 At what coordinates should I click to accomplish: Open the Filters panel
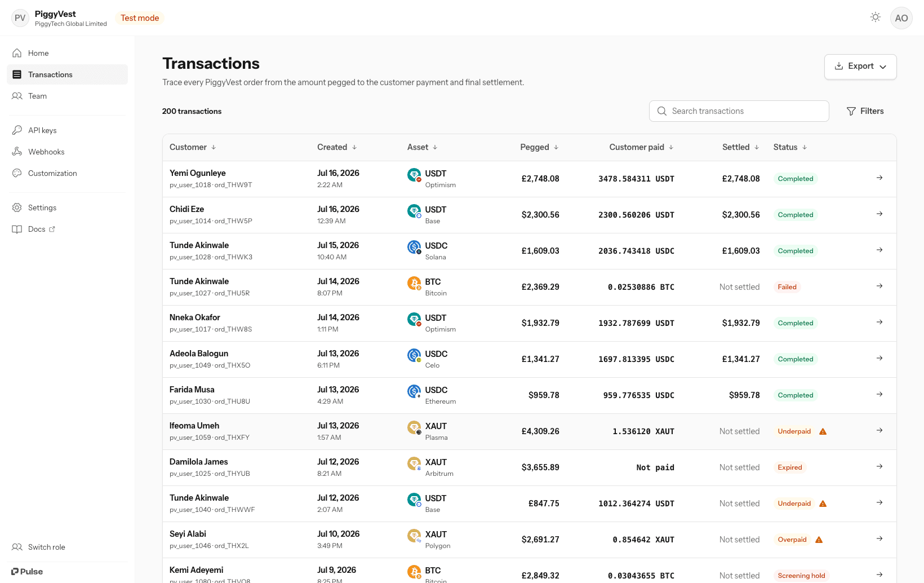click(865, 111)
